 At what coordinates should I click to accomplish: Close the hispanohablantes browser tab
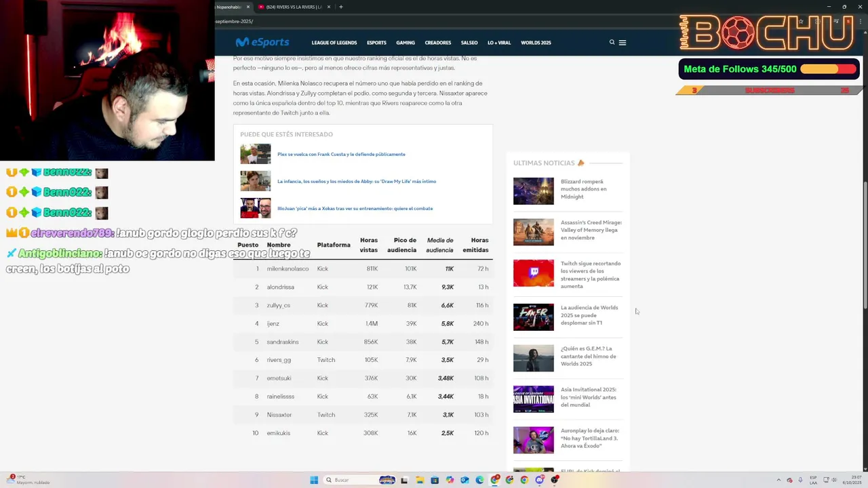[x=248, y=7]
